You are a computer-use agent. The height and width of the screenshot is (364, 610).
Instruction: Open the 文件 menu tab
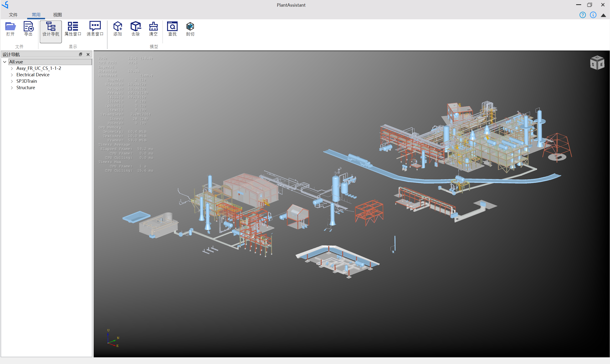pyautogui.click(x=13, y=15)
